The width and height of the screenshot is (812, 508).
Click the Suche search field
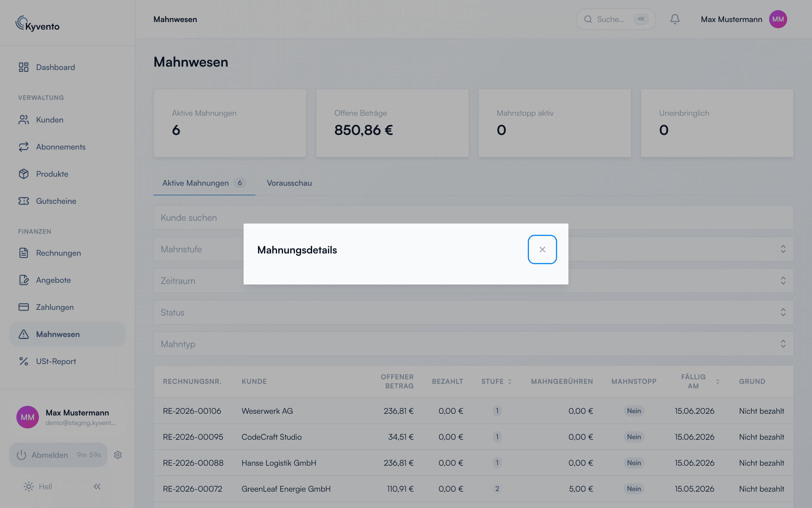pyautogui.click(x=616, y=19)
